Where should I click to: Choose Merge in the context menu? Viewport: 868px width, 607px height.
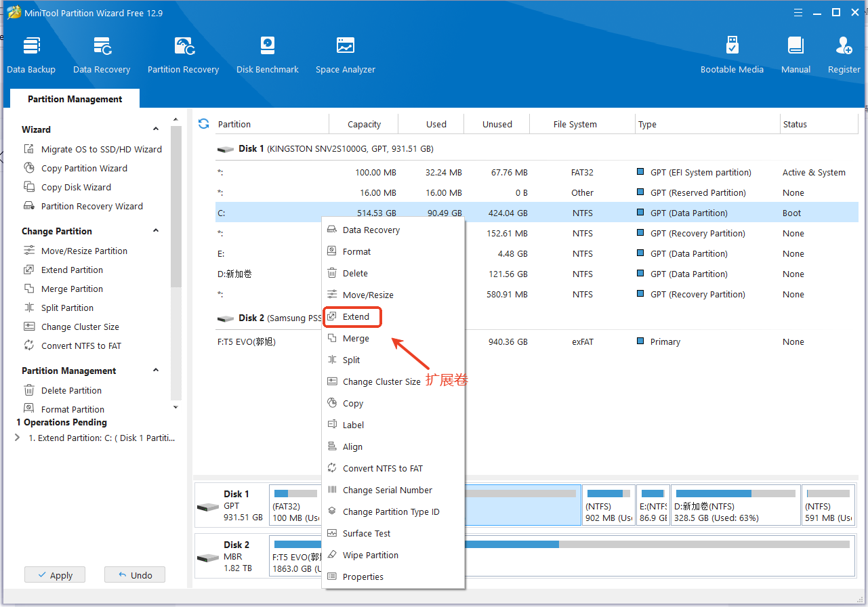click(x=393, y=338)
